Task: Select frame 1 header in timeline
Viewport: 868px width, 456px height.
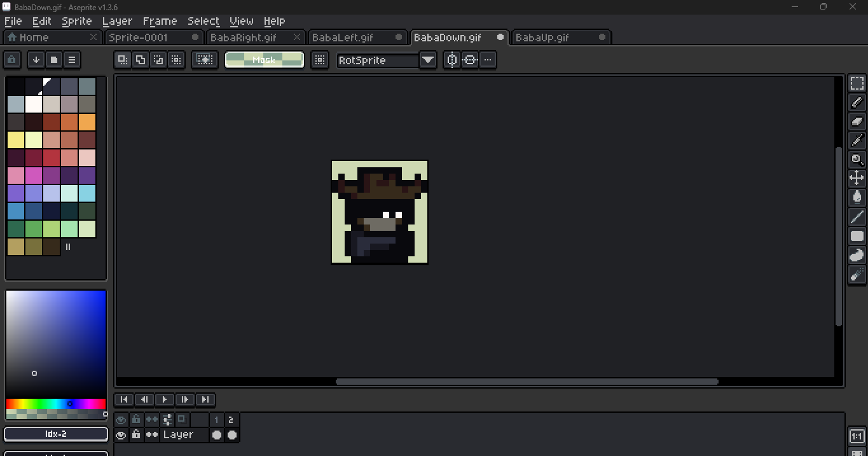Action: [217, 420]
